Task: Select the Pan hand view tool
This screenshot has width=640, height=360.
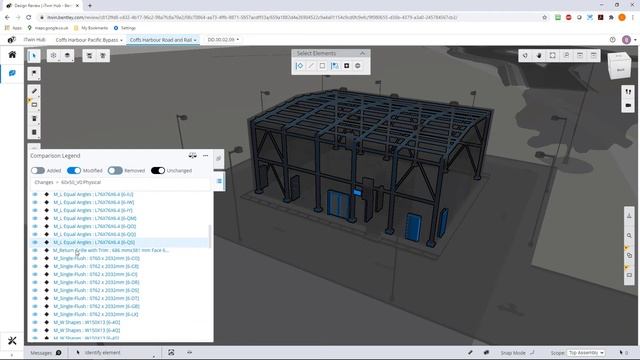Action: [539, 56]
